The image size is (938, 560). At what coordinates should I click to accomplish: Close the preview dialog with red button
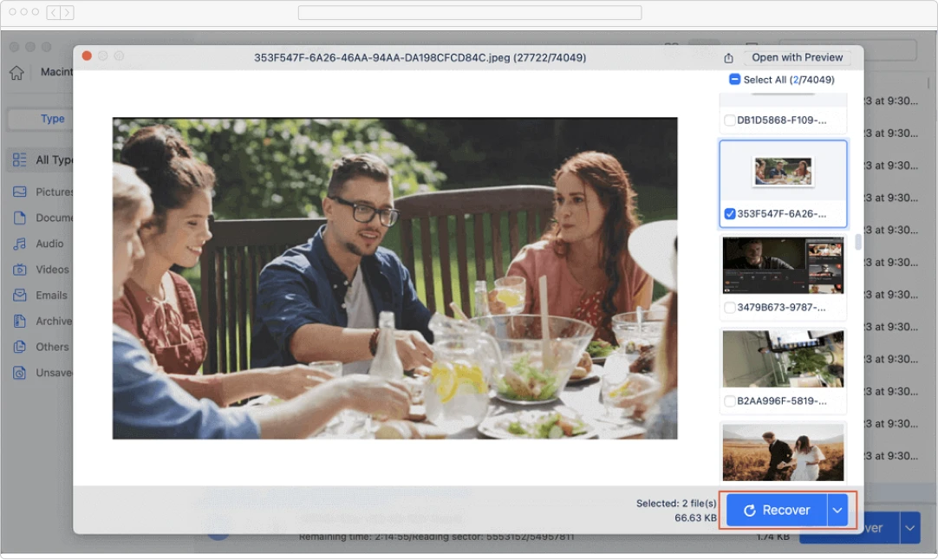[87, 55]
